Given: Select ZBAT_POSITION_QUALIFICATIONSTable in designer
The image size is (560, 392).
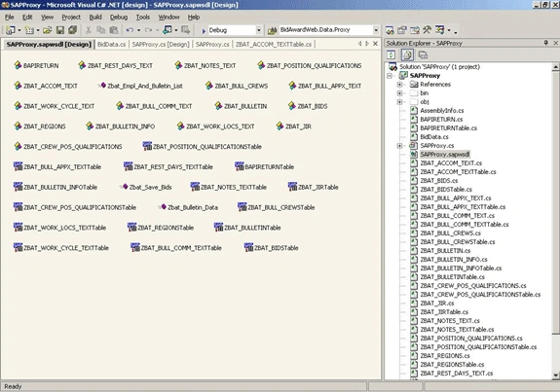Looking at the screenshot, I should [x=202, y=147].
